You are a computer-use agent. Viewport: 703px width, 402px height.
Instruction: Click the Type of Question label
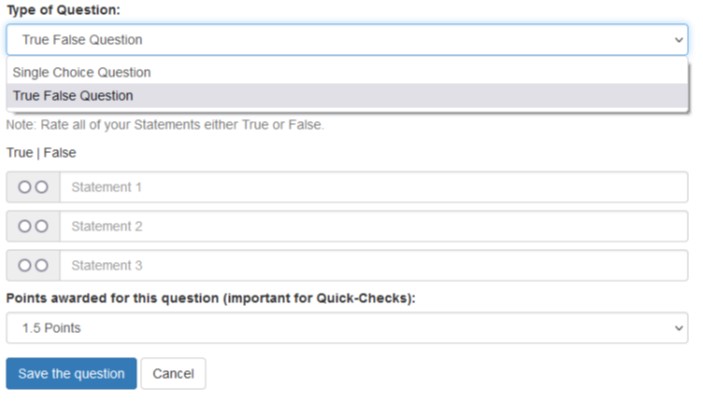click(x=63, y=10)
